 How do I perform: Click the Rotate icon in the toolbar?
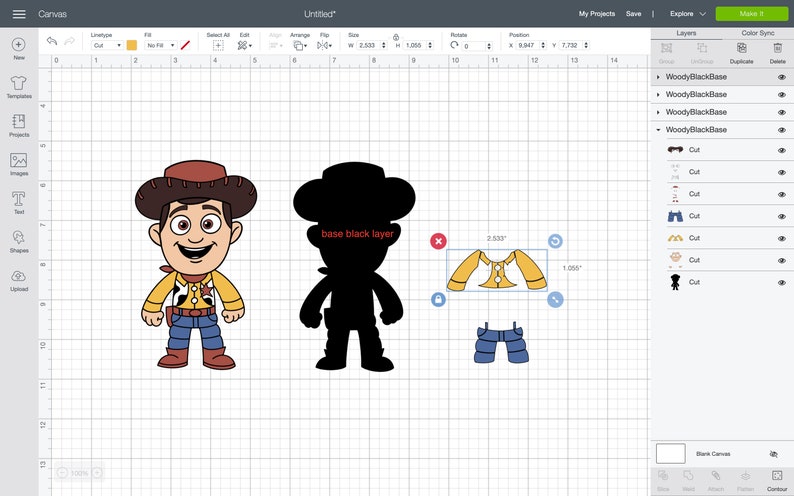(454, 45)
